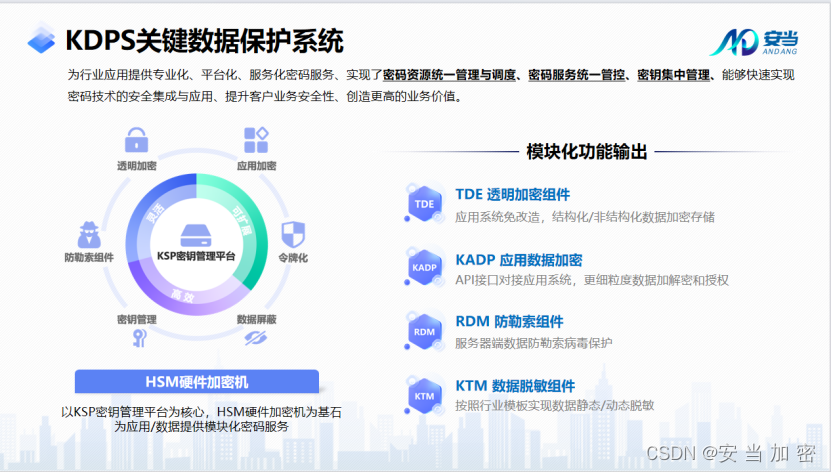Select the app-grid icon above 应用加密

click(256, 140)
